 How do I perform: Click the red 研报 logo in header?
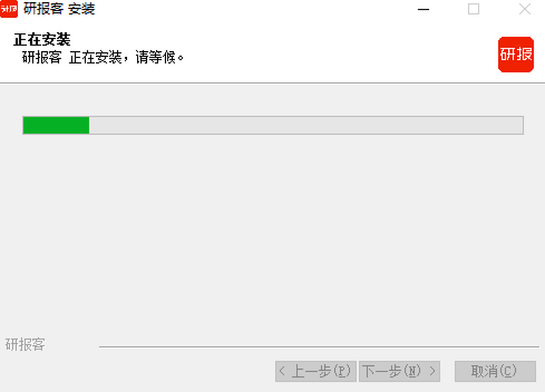coord(516,54)
